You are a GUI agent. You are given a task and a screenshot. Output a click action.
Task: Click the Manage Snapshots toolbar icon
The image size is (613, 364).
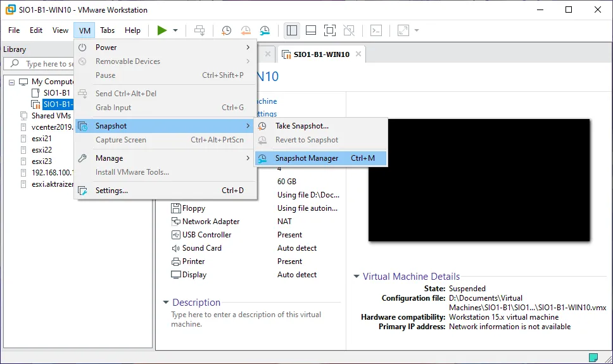click(x=265, y=30)
